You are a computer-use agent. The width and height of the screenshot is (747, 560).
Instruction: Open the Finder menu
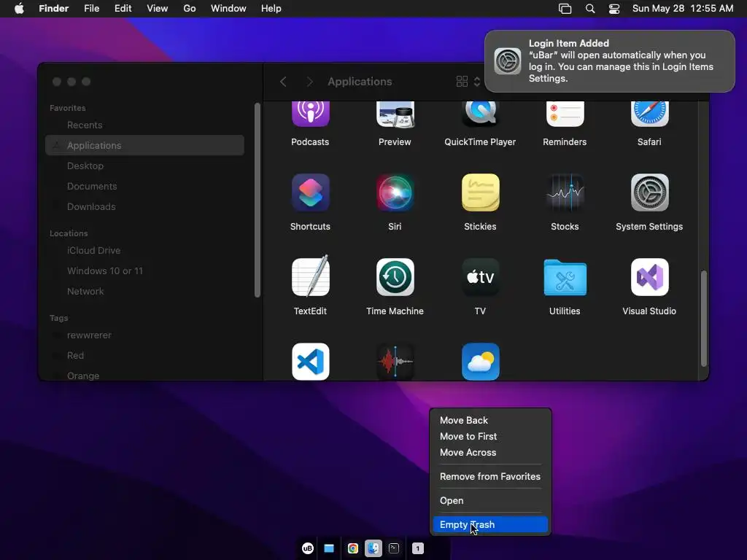click(54, 9)
